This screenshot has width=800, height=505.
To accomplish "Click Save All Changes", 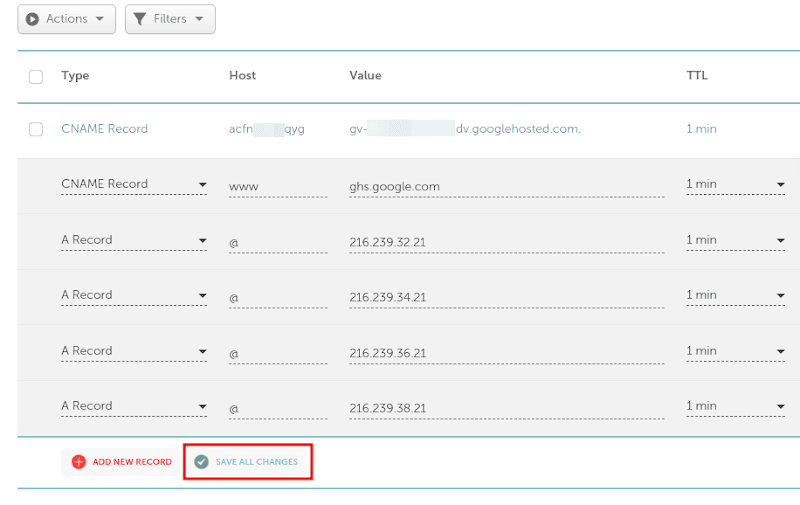I will pyautogui.click(x=247, y=462).
